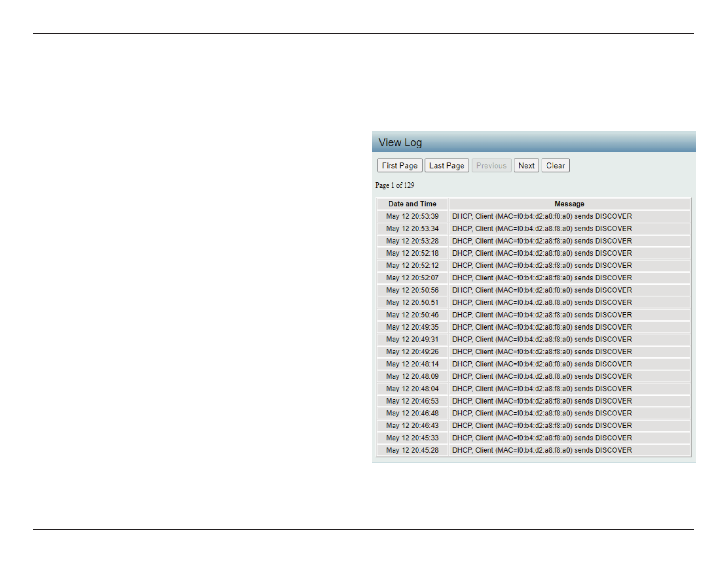Image resolution: width=728 pixels, height=563 pixels.
Task: Select timestamp 'May 12 20:48:04'
Action: click(x=412, y=389)
